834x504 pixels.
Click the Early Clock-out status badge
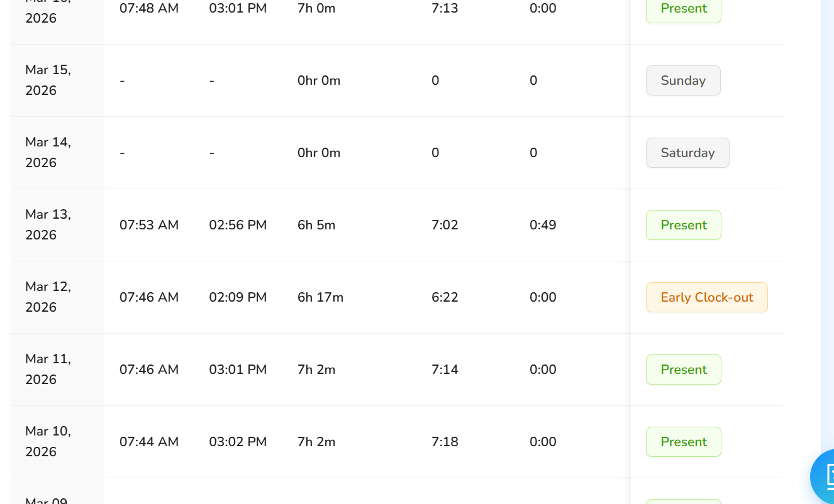(706, 297)
